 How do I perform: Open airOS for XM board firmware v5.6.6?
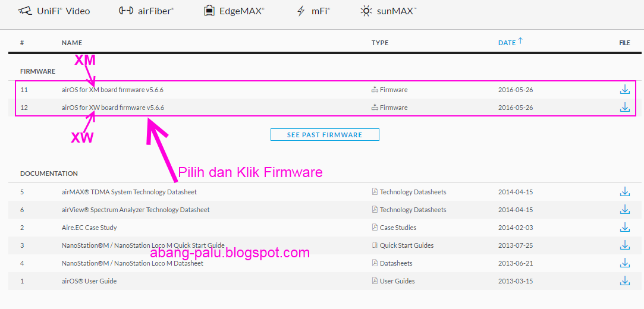click(x=113, y=90)
